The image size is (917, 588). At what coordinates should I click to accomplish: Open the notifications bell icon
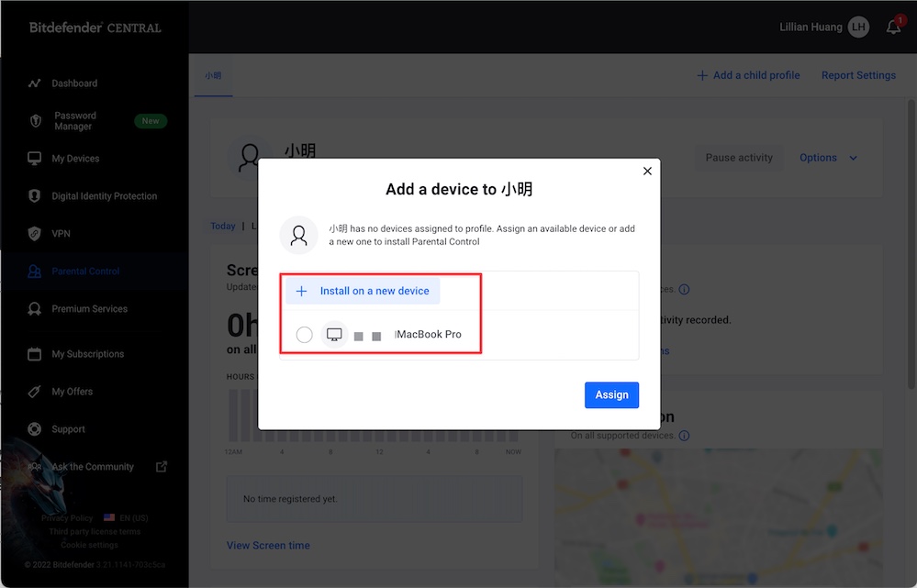click(893, 27)
